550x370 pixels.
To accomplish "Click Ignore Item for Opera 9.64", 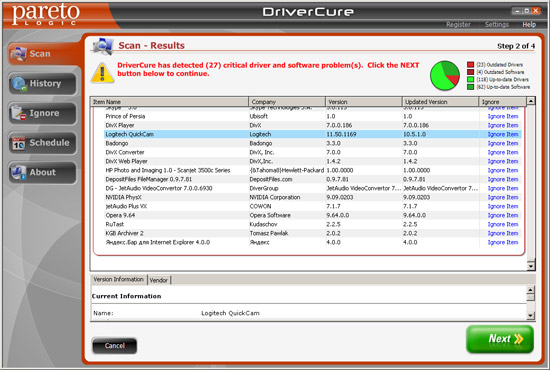I will point(503,215).
